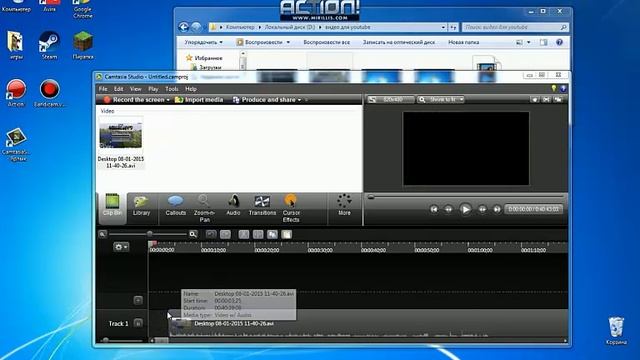Open the Play menu
The height and width of the screenshot is (360, 640).
coord(153,89)
